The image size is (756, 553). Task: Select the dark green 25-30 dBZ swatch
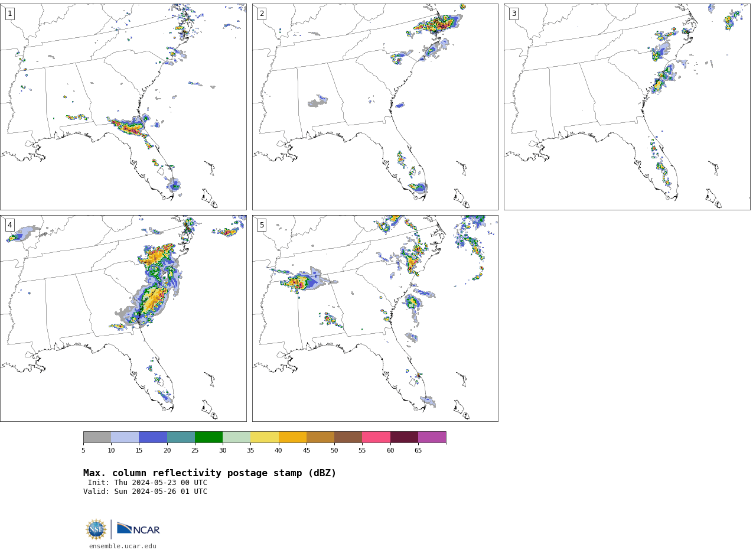click(x=208, y=437)
